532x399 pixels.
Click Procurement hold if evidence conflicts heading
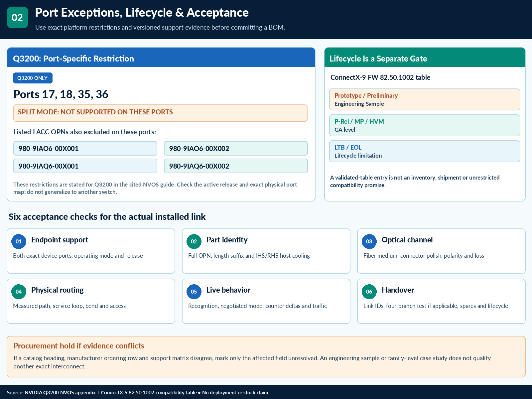[79, 346]
